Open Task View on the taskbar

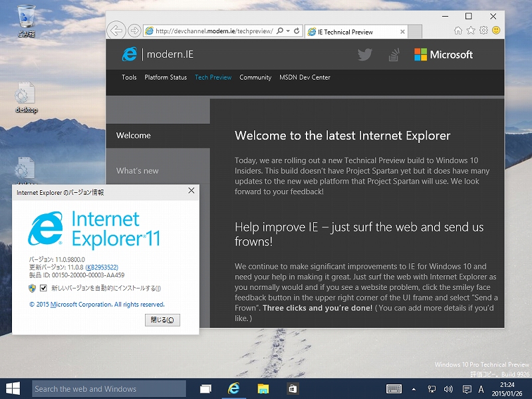[205, 389]
